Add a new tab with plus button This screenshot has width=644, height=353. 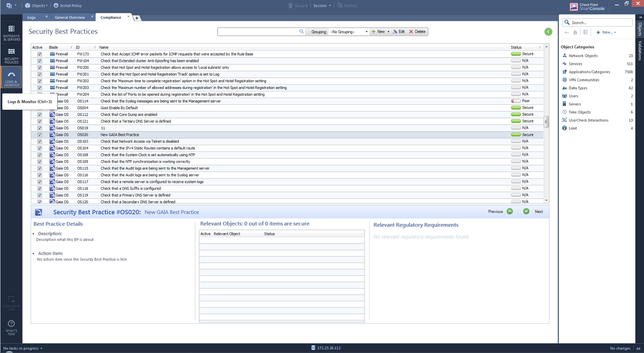(137, 18)
